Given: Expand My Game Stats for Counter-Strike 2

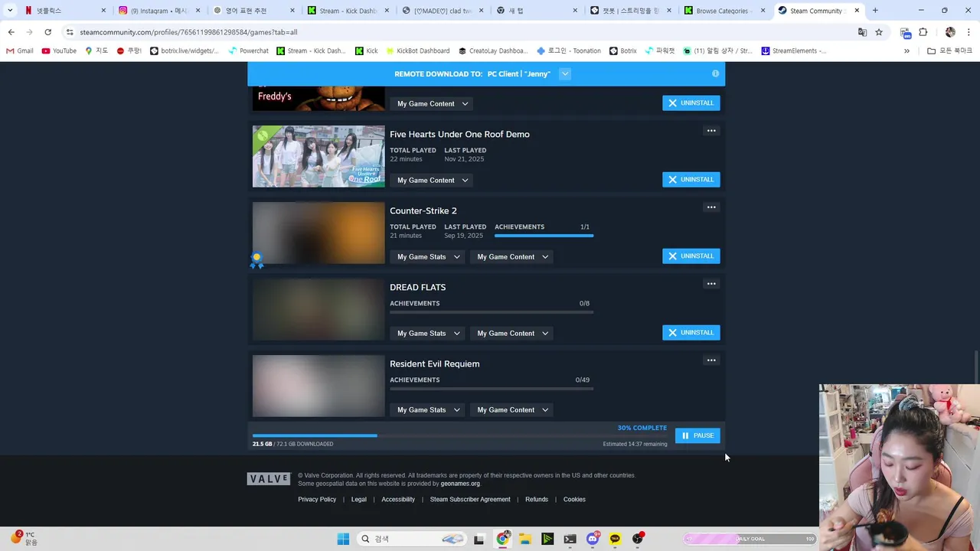Looking at the screenshot, I should (x=428, y=256).
